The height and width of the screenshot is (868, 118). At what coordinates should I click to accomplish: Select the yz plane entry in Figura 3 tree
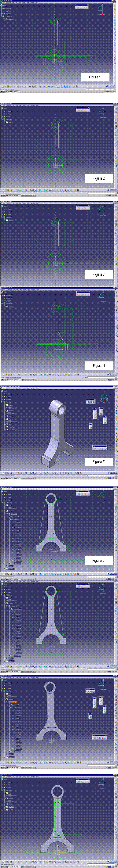[x=8, y=212]
